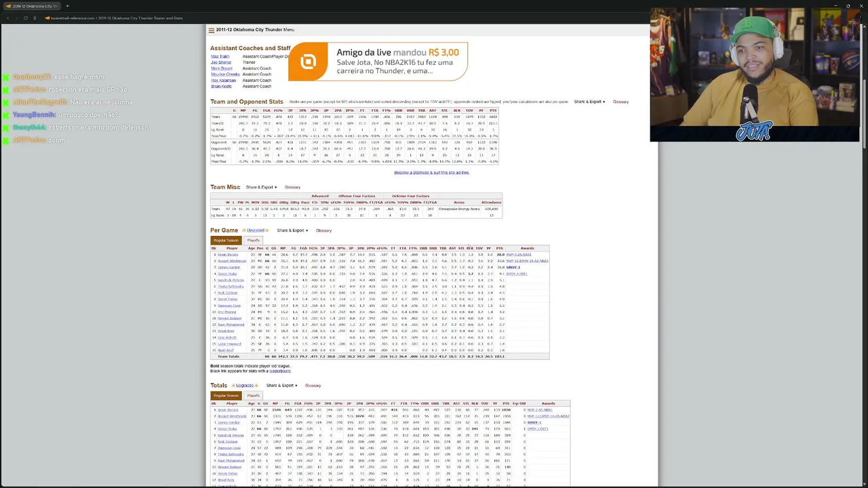Open Reggie Jackson in the Per Game table
The height and width of the screenshot is (488, 868).
229,319
